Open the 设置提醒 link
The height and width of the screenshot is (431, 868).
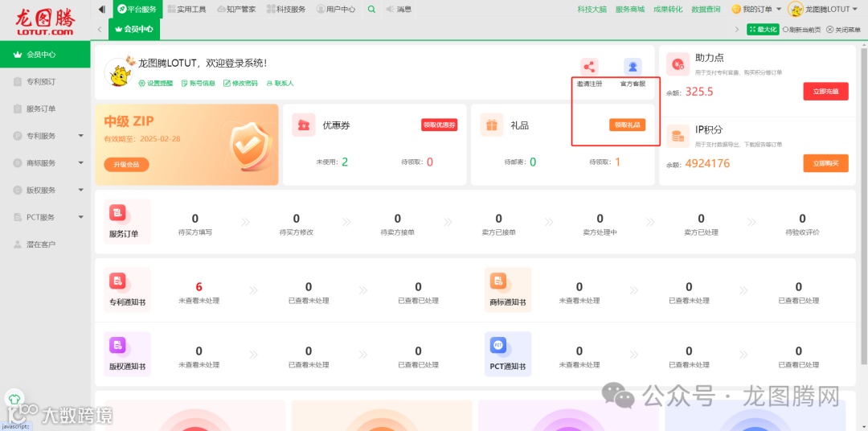tap(156, 83)
